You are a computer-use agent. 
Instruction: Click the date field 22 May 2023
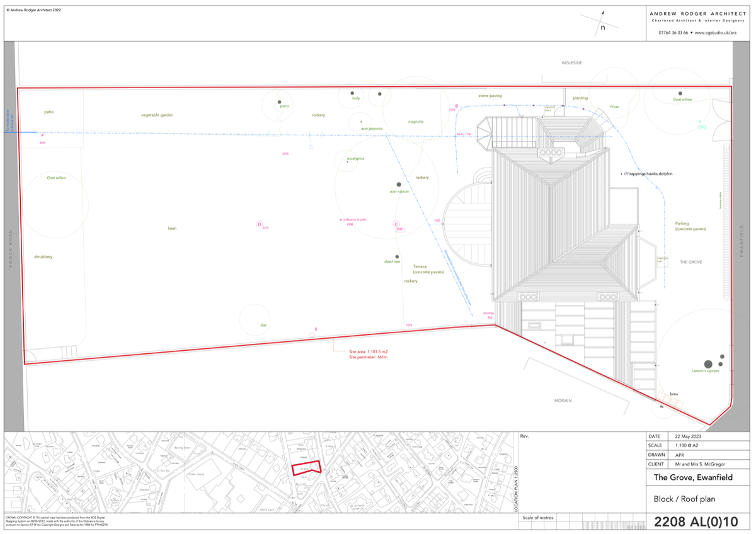point(688,436)
